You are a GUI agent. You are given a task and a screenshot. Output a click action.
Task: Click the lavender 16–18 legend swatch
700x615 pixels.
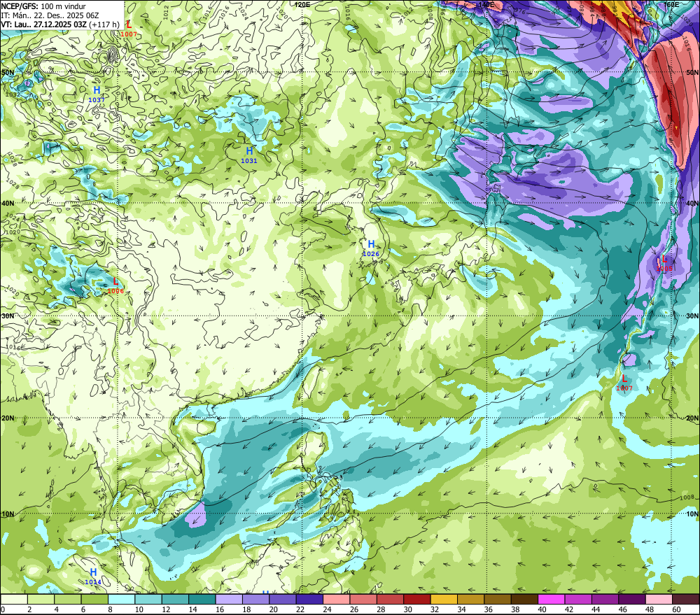pos(229,600)
